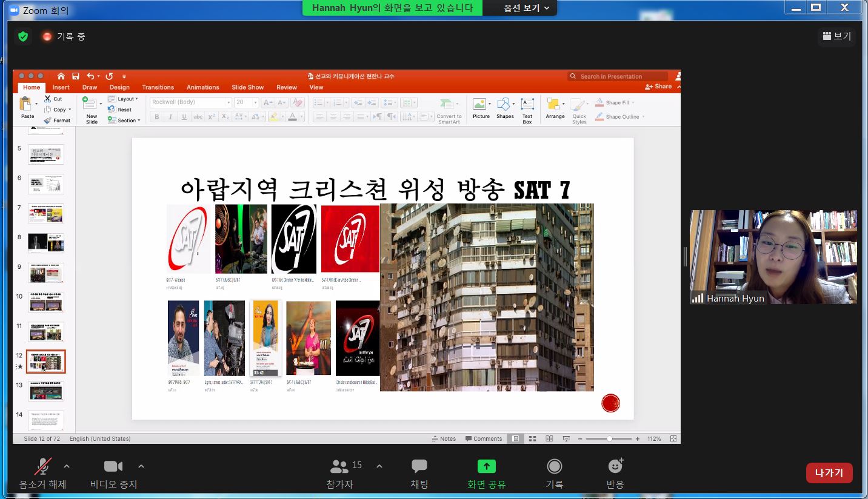The height and width of the screenshot is (499, 868).
Task: Click the 기록 record button
Action: coord(554,473)
